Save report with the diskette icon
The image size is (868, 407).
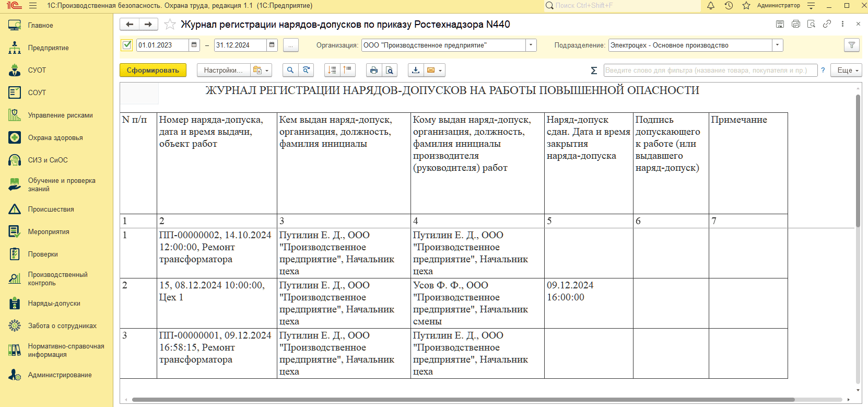pos(780,24)
